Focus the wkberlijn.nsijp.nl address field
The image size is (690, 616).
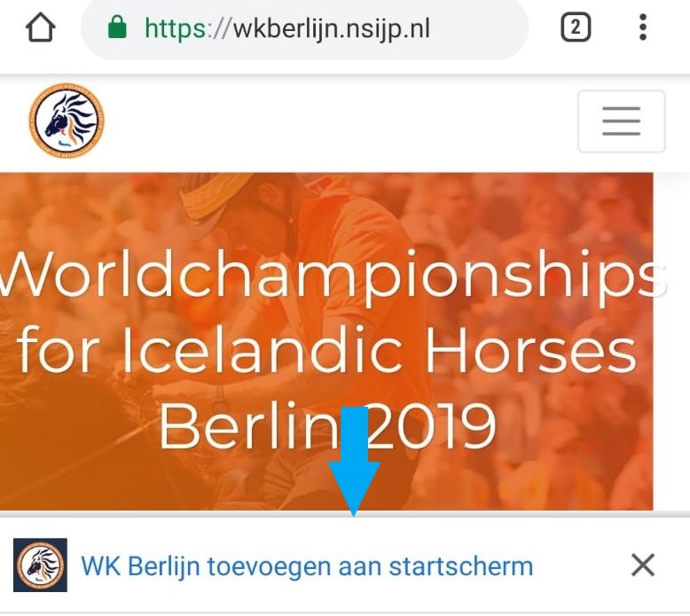(304, 28)
